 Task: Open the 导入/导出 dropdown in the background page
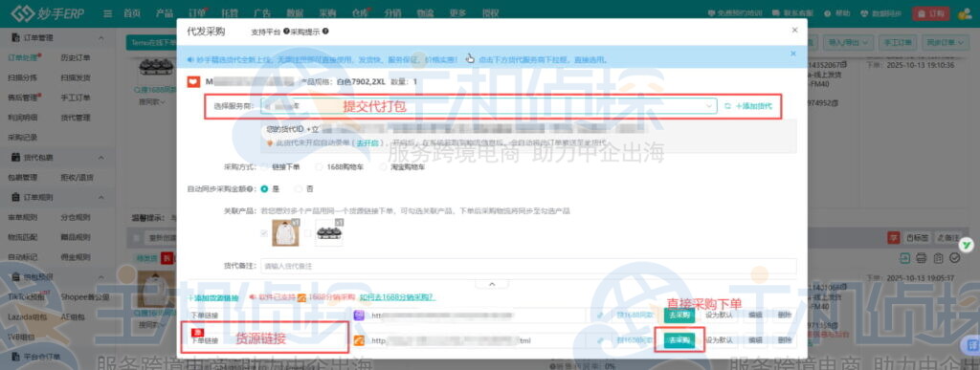click(x=849, y=42)
